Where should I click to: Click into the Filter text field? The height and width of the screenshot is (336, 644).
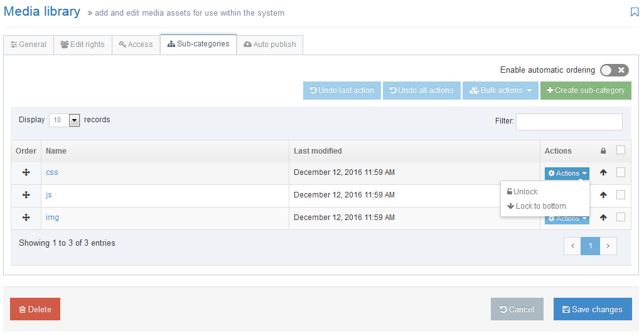pos(569,122)
